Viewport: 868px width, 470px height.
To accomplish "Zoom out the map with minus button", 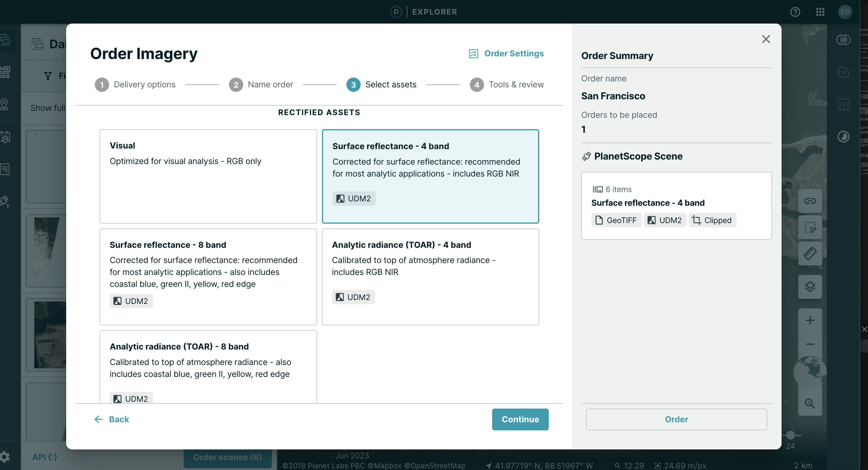I will (810, 344).
